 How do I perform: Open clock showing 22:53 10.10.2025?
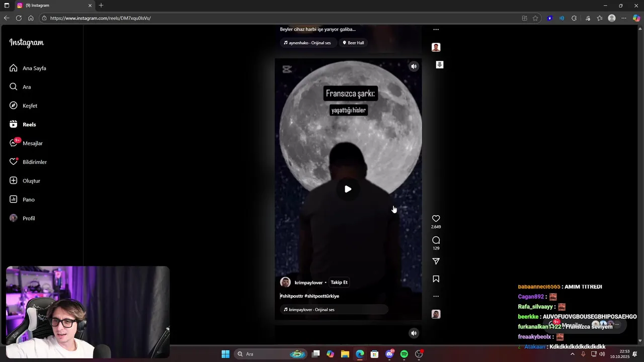tap(620, 354)
